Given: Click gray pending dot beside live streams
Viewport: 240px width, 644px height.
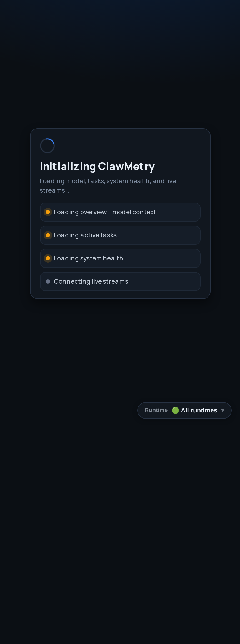Looking at the screenshot, I should pos(48,281).
